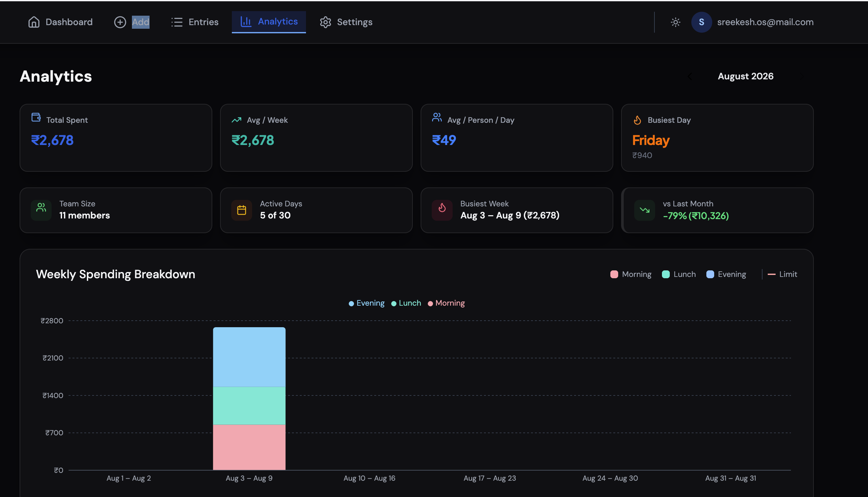
Task: Click the Friday busiest day value
Action: click(651, 140)
